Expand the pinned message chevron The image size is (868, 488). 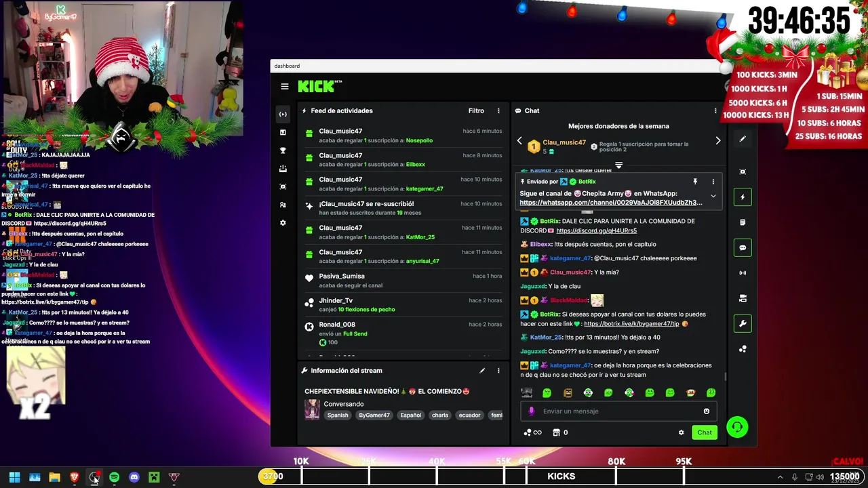pos(713,197)
